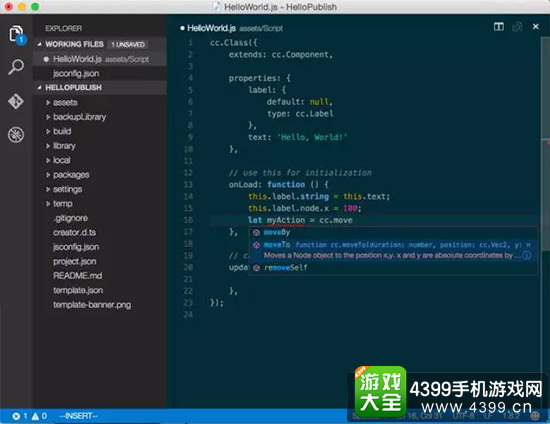Click the onLoad function keyword
This screenshot has width=550, height=424.
pos(286,184)
